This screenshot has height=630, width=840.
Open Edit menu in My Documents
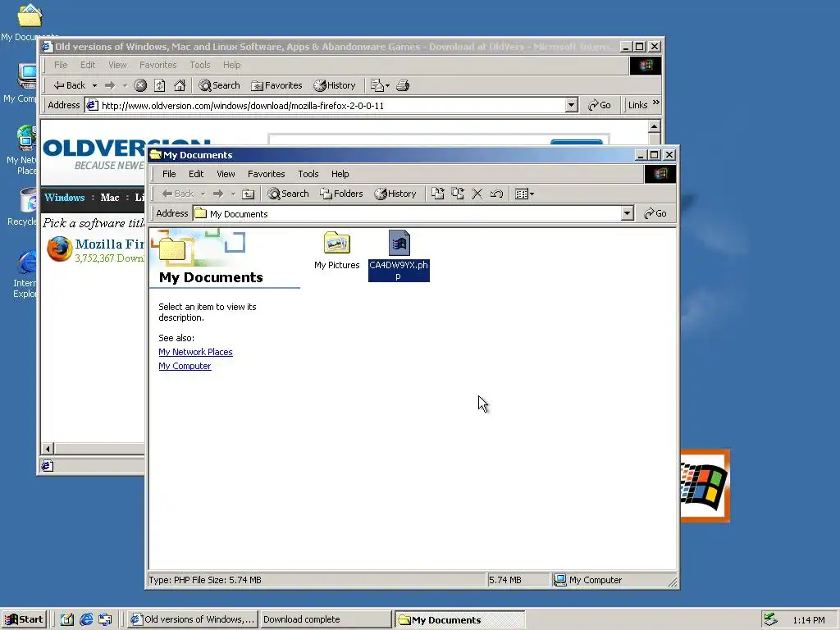click(x=196, y=174)
